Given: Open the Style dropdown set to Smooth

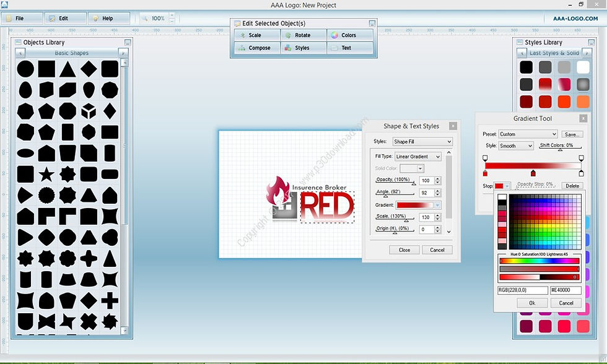Looking at the screenshot, I should (x=515, y=146).
